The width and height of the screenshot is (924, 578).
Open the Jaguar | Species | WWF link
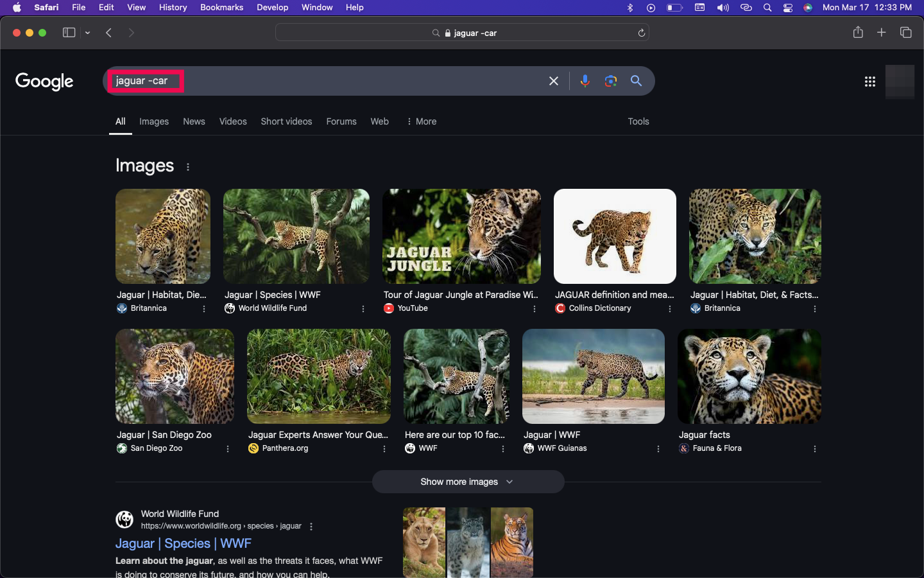[x=183, y=543]
